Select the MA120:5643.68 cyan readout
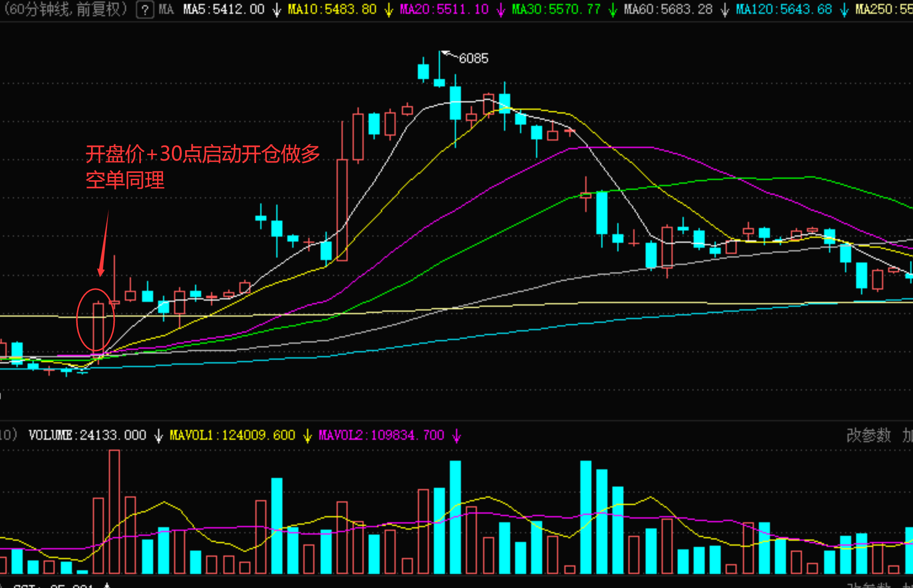The image size is (913, 588). tap(784, 9)
